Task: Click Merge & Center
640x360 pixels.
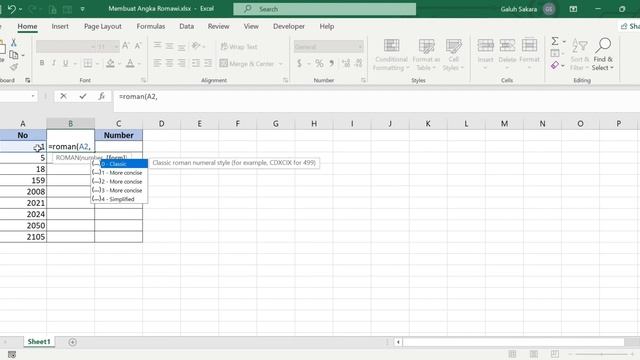Action: (247, 64)
